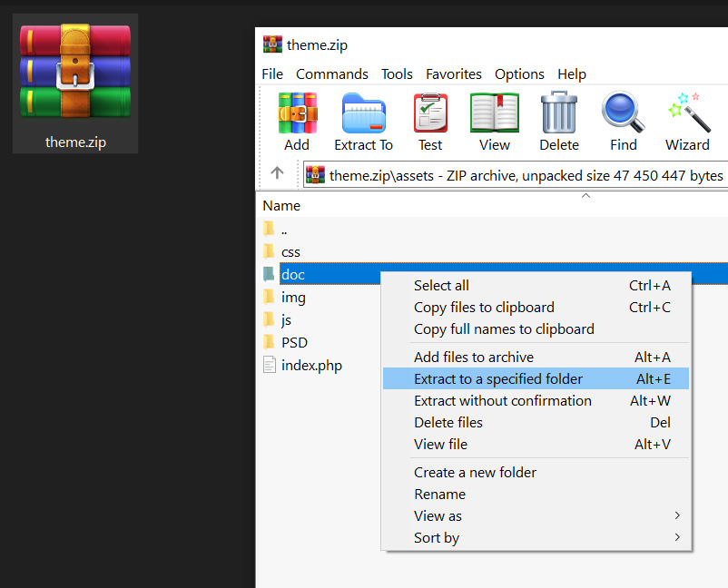Viewport: 728px width, 588px height.
Task: Choose Rename in context menu
Action: click(536, 495)
